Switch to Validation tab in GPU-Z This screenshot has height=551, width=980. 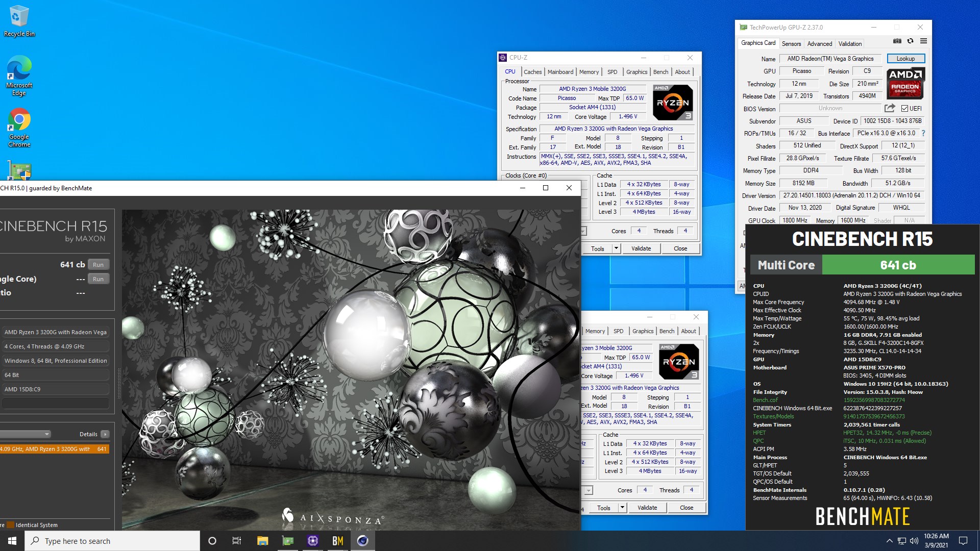850,44
